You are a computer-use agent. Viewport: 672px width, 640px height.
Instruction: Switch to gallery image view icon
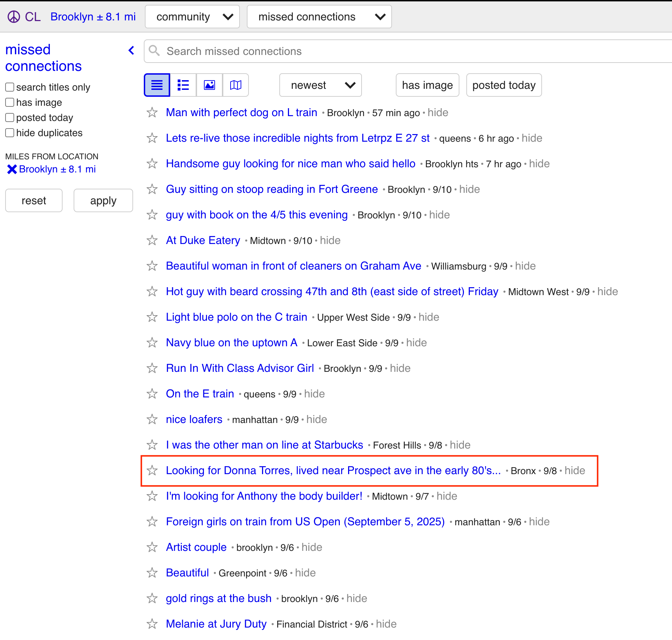click(x=209, y=85)
